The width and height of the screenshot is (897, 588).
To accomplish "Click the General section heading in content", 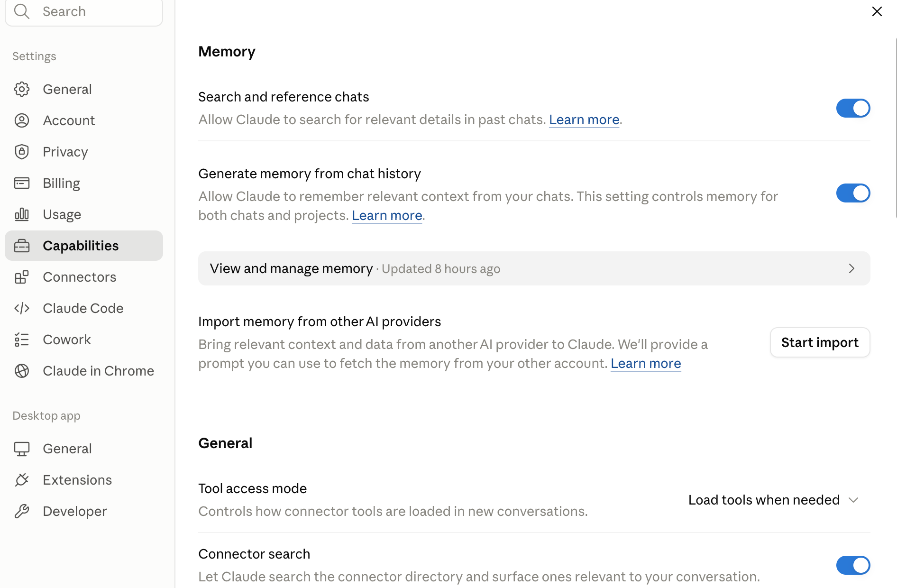I will click(225, 443).
